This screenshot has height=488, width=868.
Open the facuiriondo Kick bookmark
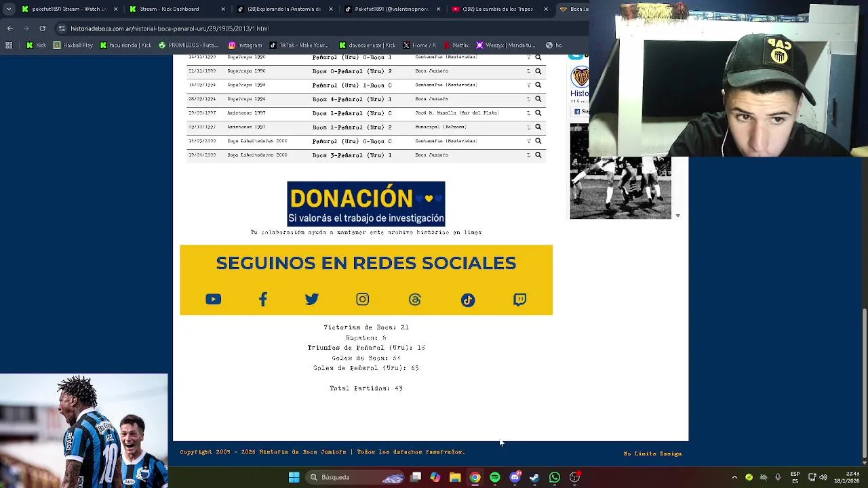[126, 45]
